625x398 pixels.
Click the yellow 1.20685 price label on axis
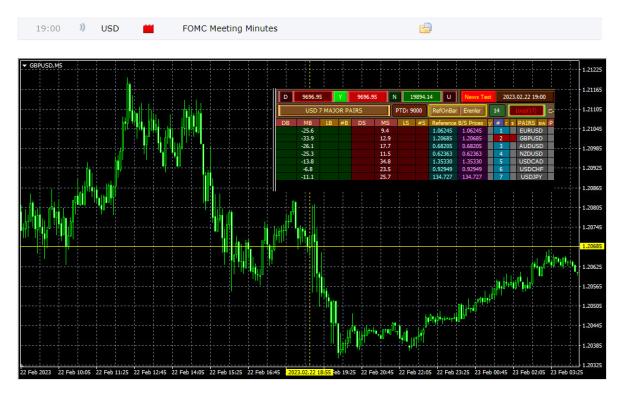(592, 246)
